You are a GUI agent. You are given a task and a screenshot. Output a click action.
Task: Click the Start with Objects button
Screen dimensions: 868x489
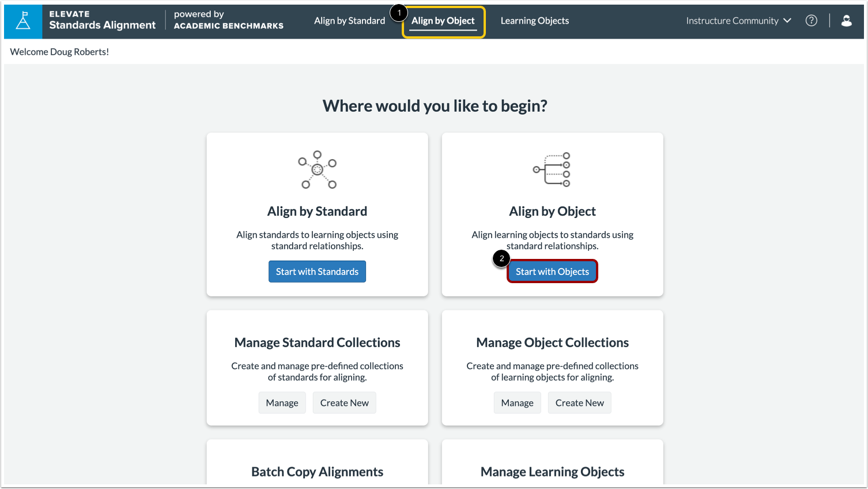[552, 272]
